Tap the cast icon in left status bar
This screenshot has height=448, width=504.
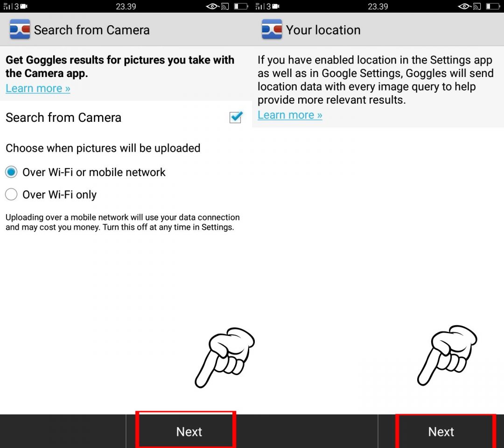[x=225, y=6]
